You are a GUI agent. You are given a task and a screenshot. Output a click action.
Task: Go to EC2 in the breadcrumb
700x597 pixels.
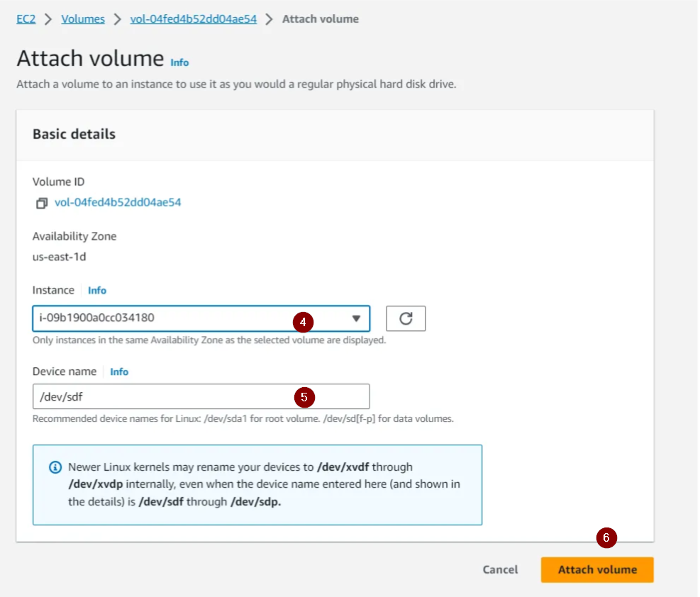coord(26,19)
